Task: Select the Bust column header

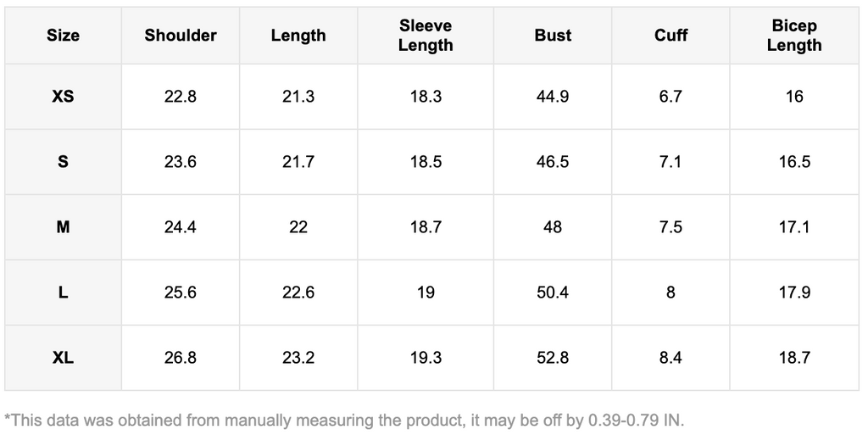Action: pos(553,36)
